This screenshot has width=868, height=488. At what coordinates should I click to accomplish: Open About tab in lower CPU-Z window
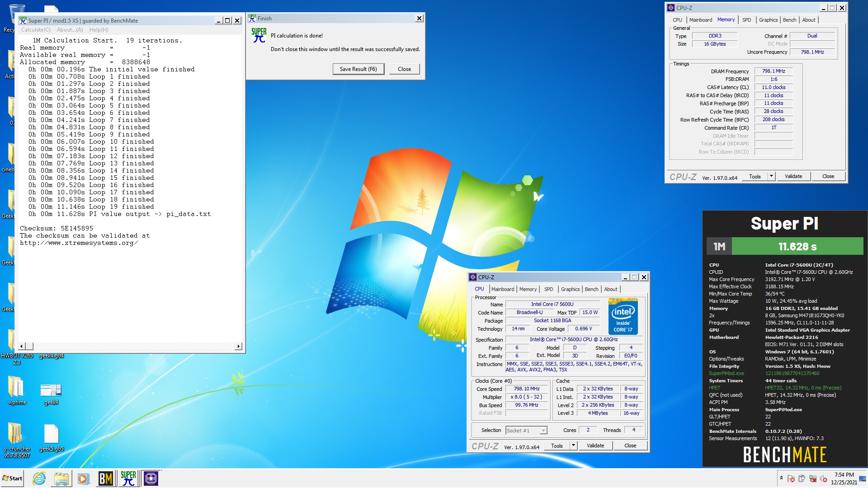point(611,289)
